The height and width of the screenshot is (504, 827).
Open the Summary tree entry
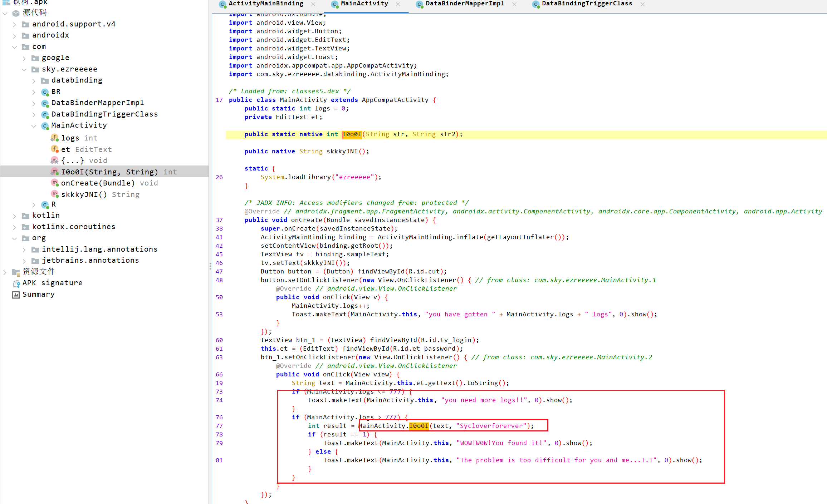(x=38, y=294)
